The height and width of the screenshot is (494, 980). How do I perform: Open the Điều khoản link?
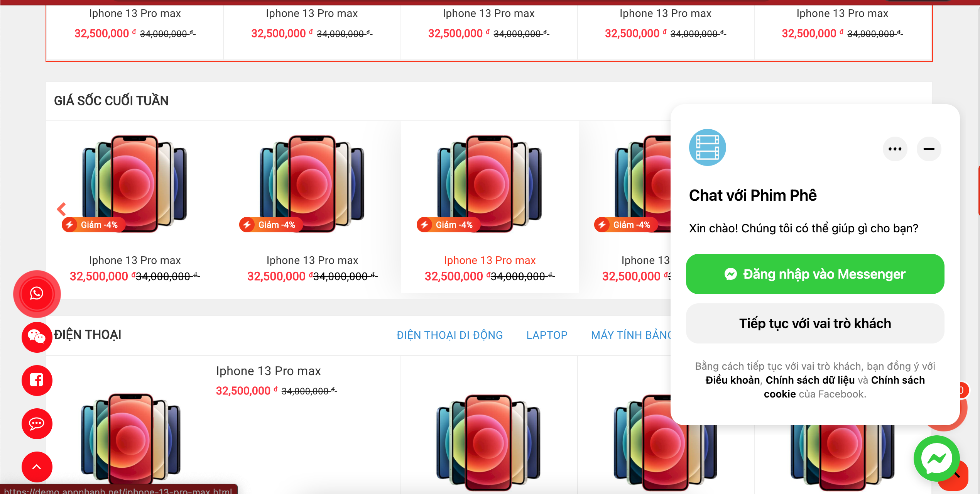tap(732, 380)
